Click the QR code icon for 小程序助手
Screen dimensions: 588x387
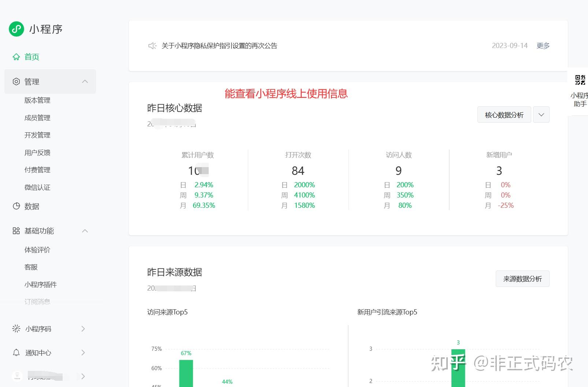pos(580,80)
